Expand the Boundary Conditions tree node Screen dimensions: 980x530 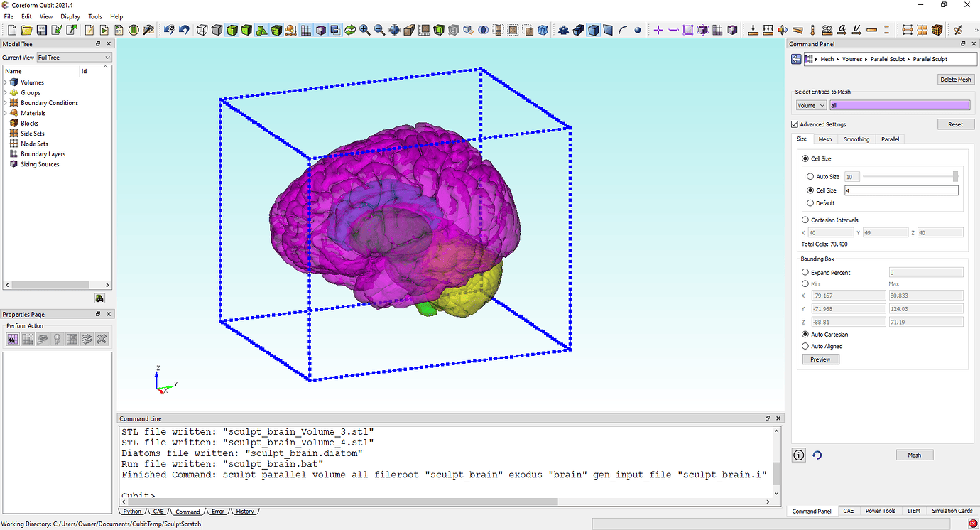point(6,103)
